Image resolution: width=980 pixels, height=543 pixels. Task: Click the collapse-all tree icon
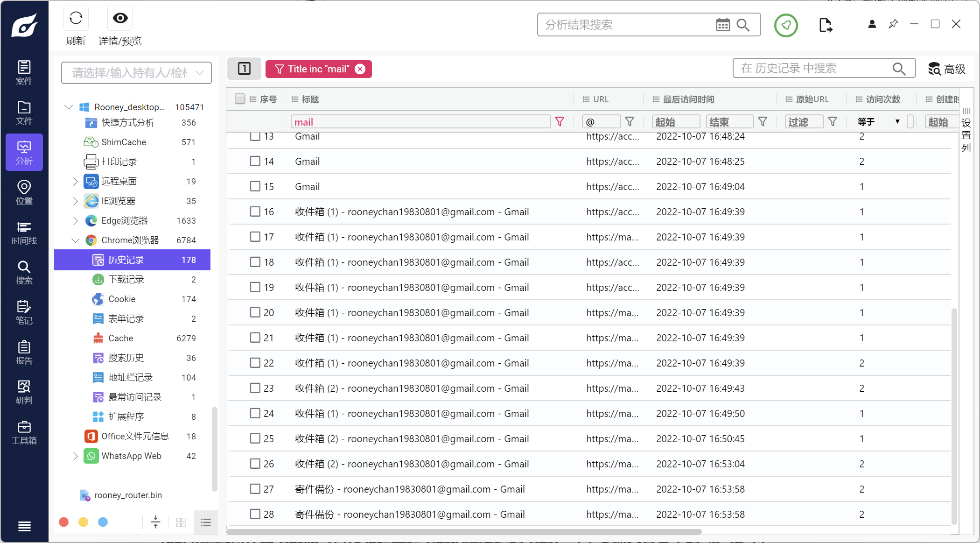click(156, 522)
